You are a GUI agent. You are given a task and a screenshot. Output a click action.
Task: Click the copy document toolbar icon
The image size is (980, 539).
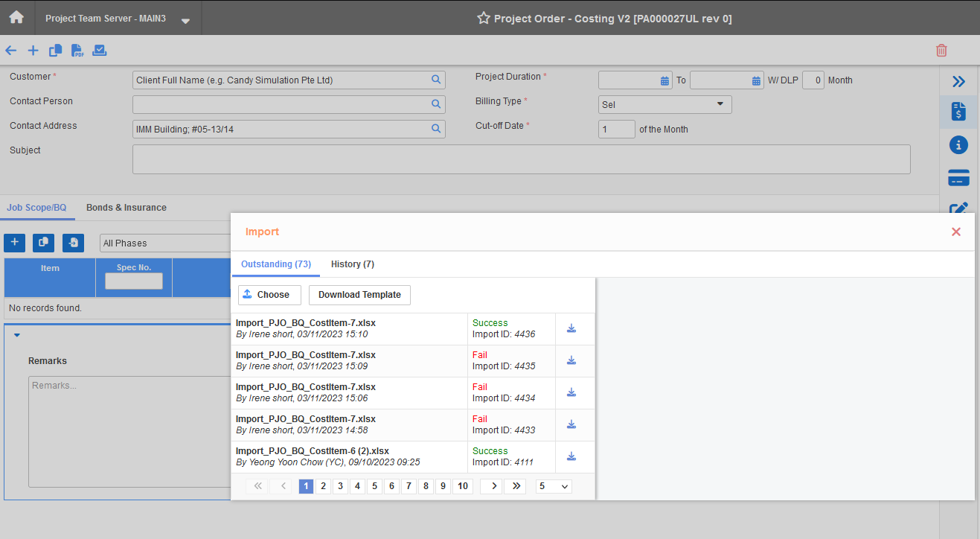coord(55,51)
